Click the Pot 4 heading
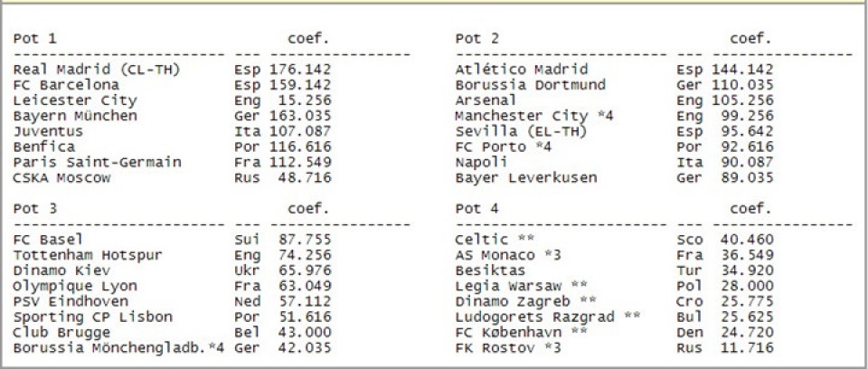This screenshot has width=868, height=369. click(x=477, y=209)
